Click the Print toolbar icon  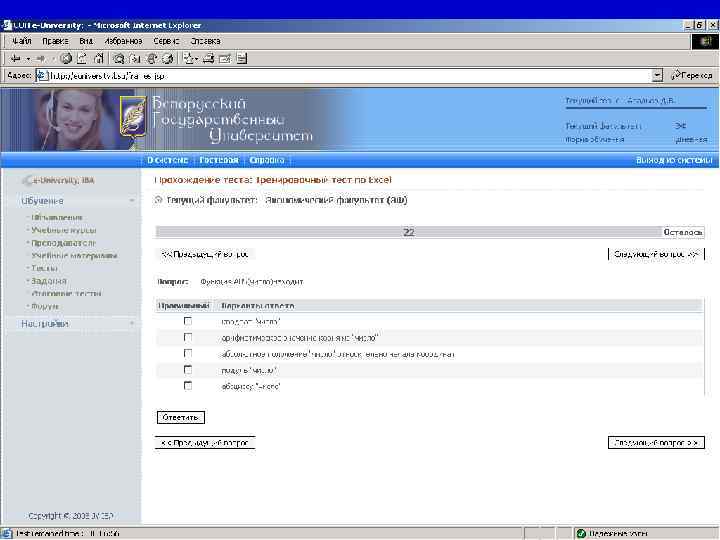209,58
